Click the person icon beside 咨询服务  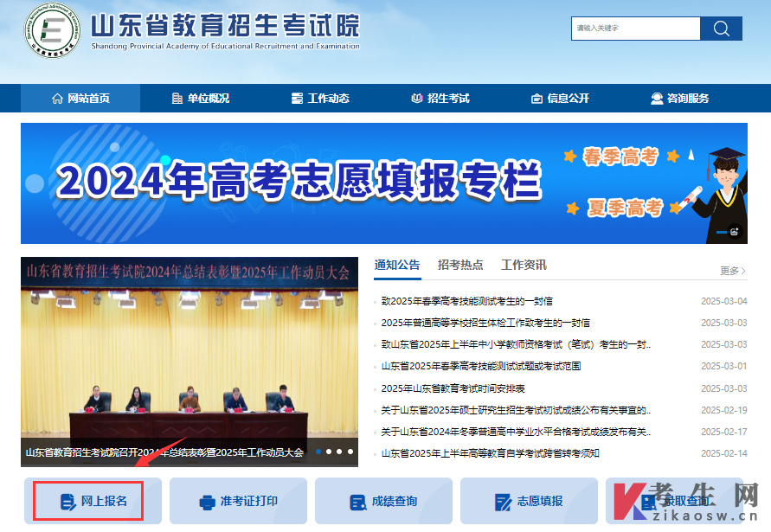pos(657,99)
